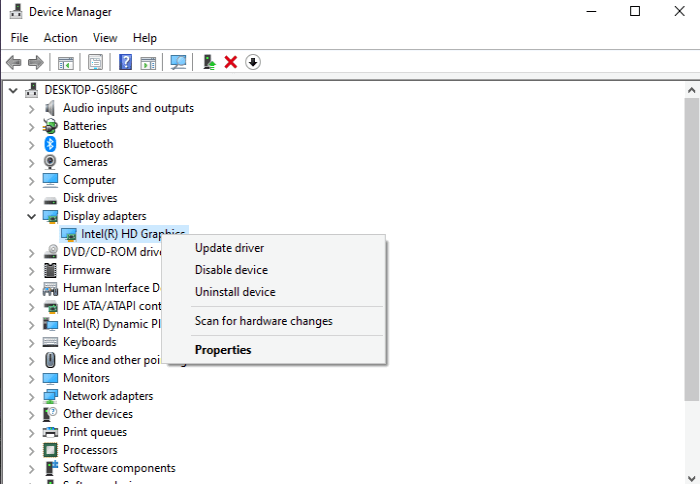The width and height of the screenshot is (700, 484).
Task: Collapse the DESKTOP-G5I86FC root node
Action: coord(13,91)
